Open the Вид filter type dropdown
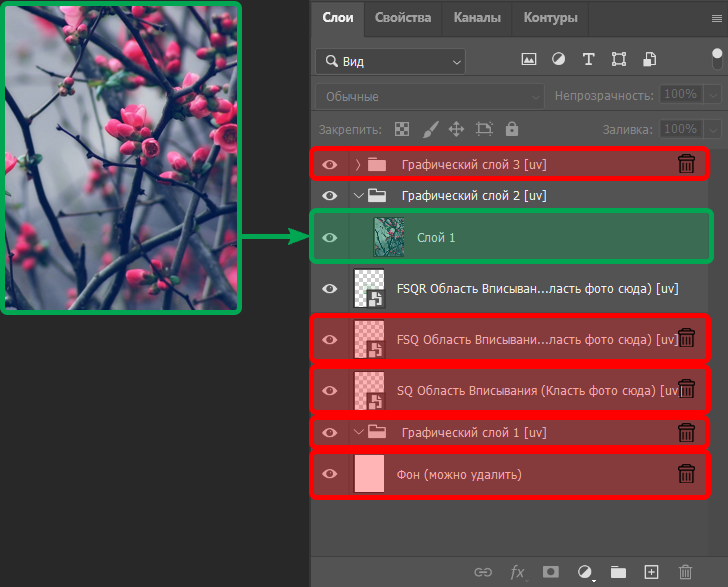This screenshot has width=728, height=587. pos(390,61)
